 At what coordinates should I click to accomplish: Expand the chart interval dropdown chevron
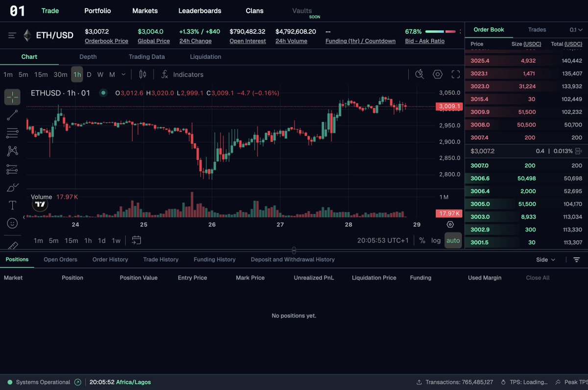coord(123,75)
